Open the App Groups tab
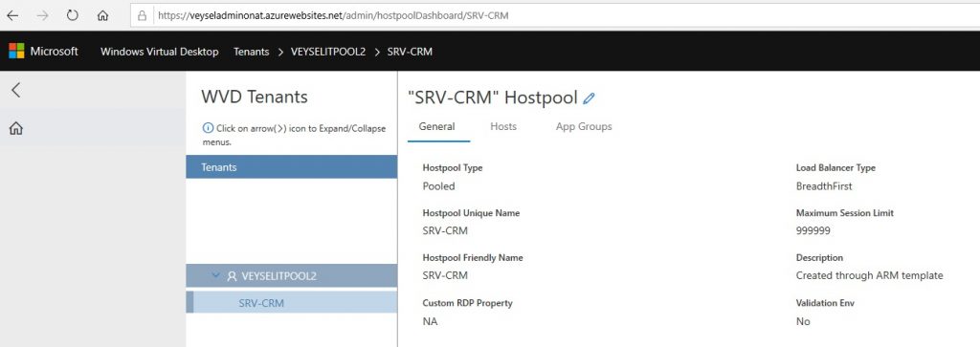 pyautogui.click(x=584, y=127)
